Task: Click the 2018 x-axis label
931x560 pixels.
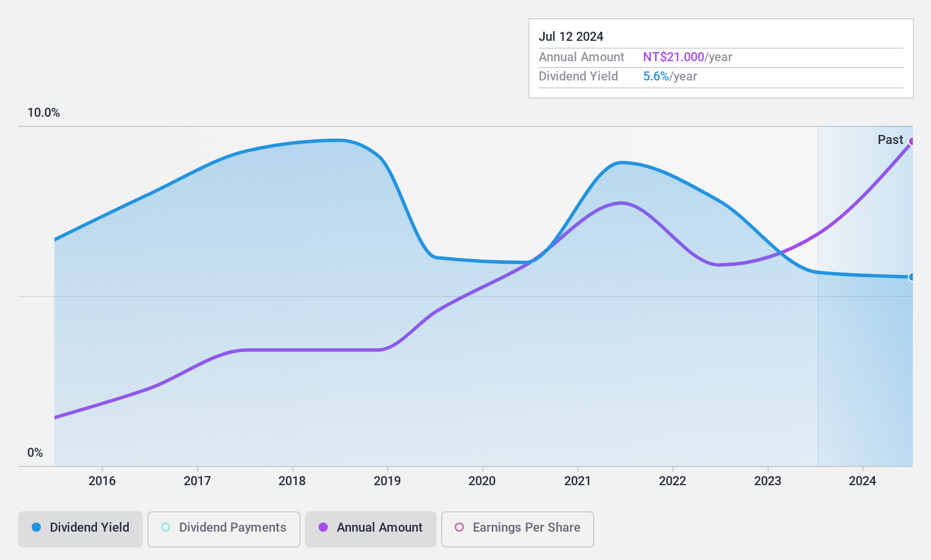Action: [x=292, y=481]
